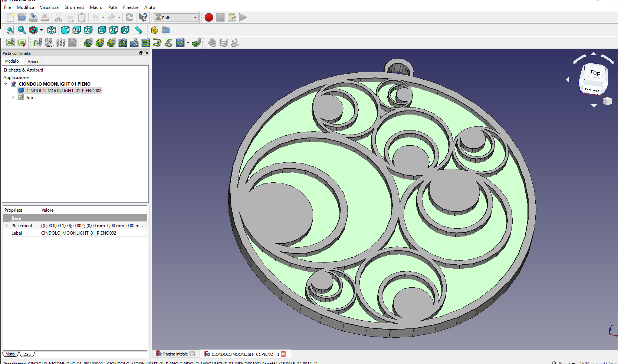Cut the selection with the scissors icon
This screenshot has height=364, width=618.
point(59,17)
